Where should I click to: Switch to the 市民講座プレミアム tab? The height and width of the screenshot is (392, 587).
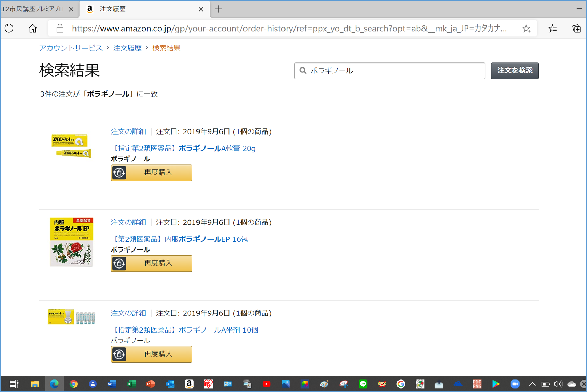pyautogui.click(x=39, y=9)
